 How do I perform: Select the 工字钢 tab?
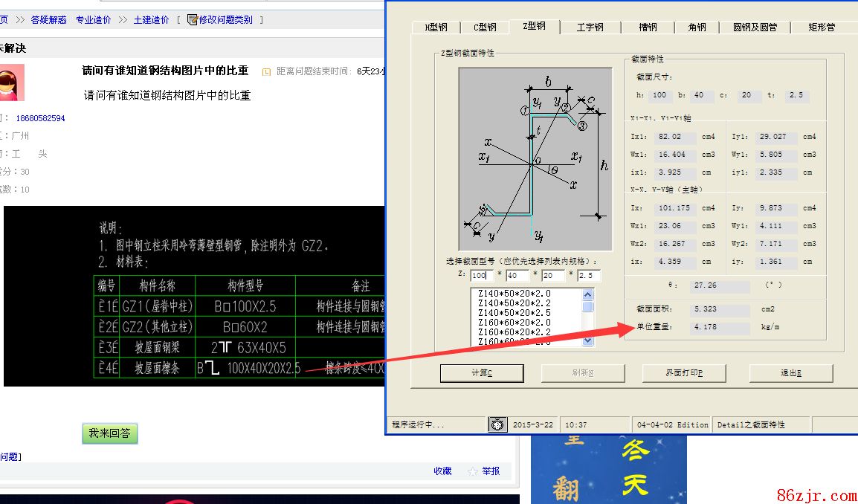(590, 28)
